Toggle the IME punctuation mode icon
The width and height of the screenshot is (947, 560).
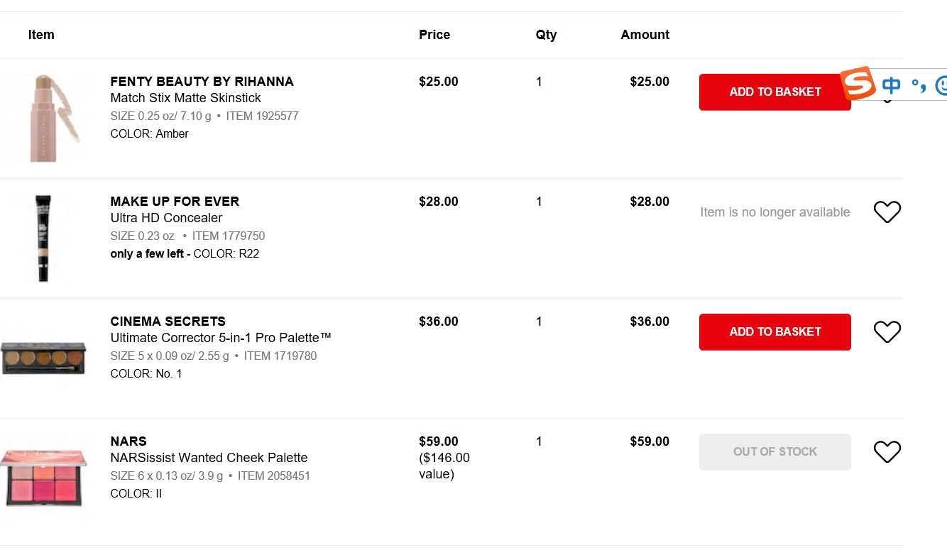(x=919, y=86)
